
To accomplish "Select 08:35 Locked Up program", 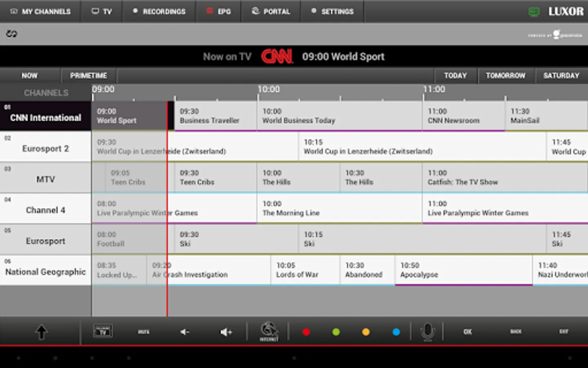I will (x=119, y=270).
